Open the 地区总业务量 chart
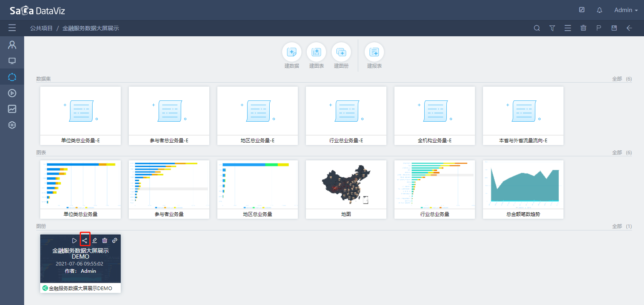This screenshot has width=644, height=305. 258,189
